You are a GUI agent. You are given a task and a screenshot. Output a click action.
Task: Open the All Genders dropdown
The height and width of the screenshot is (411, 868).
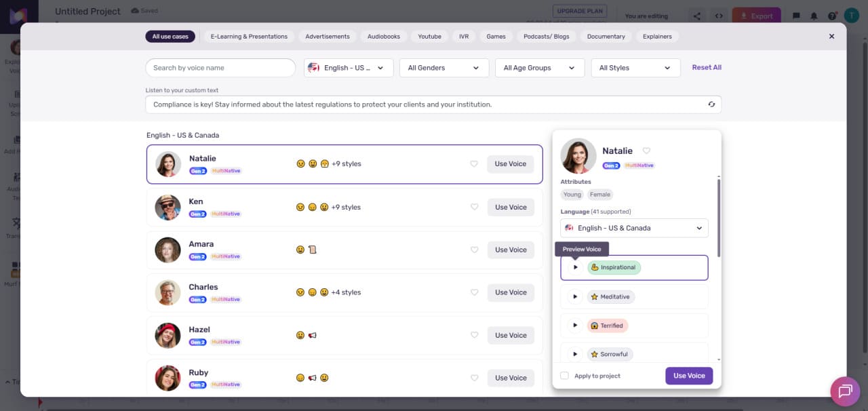point(444,68)
